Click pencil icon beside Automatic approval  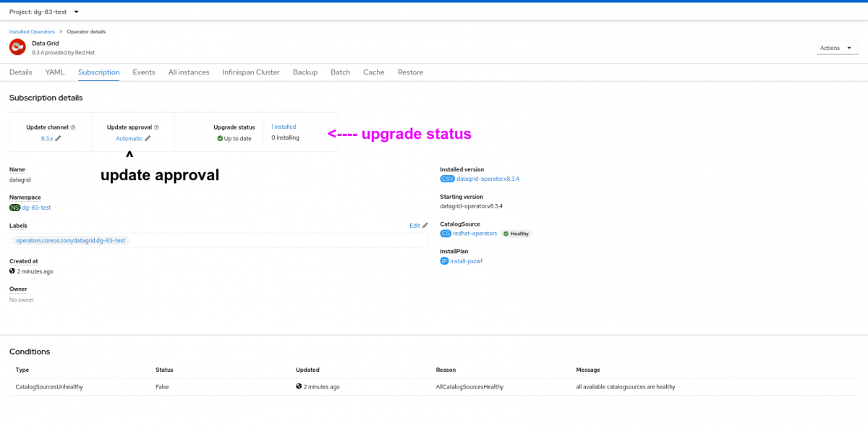(x=148, y=138)
